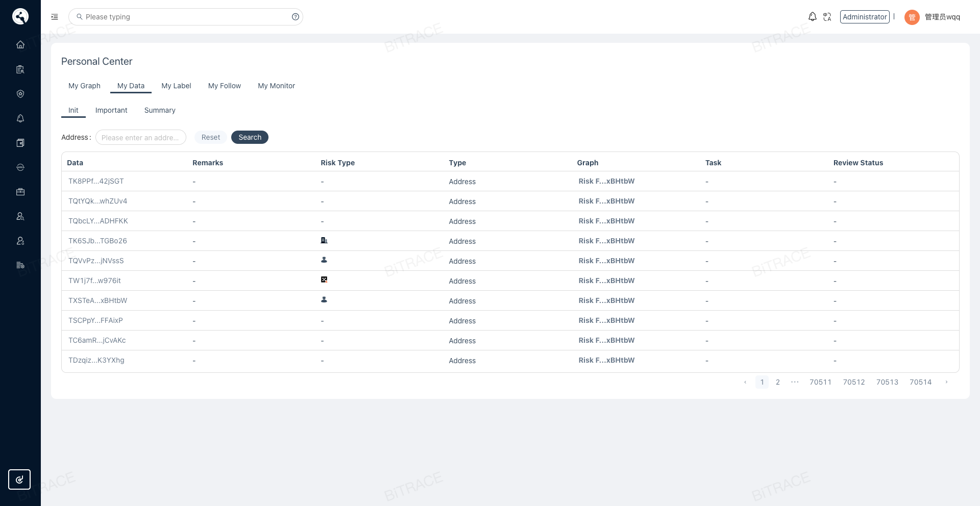Image resolution: width=980 pixels, height=506 pixels.
Task: Open the user settings sidebar icon
Action: [x=20, y=241]
